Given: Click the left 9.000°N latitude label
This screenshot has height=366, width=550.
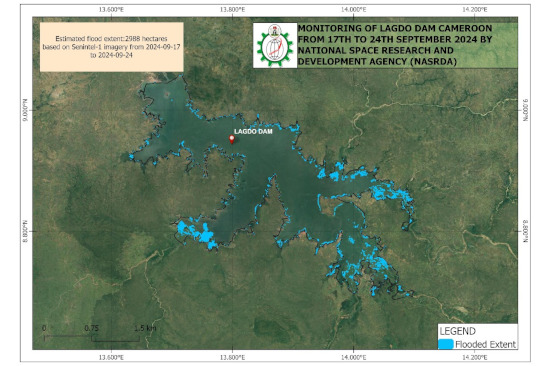Looking at the screenshot, I should [25, 110].
